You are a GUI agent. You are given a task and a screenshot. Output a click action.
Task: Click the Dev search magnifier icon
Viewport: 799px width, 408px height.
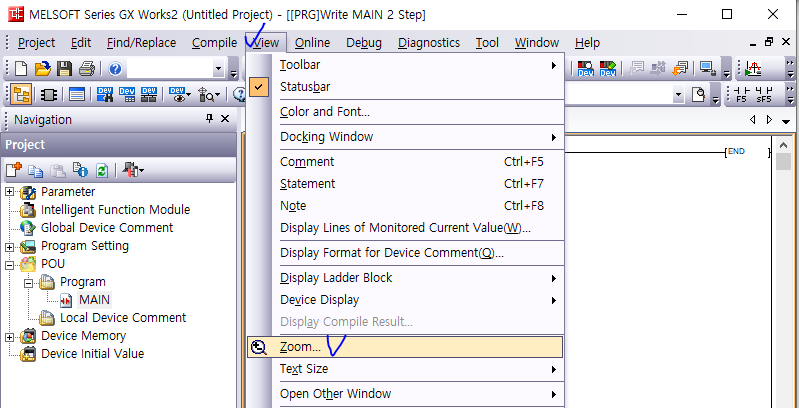click(x=585, y=68)
